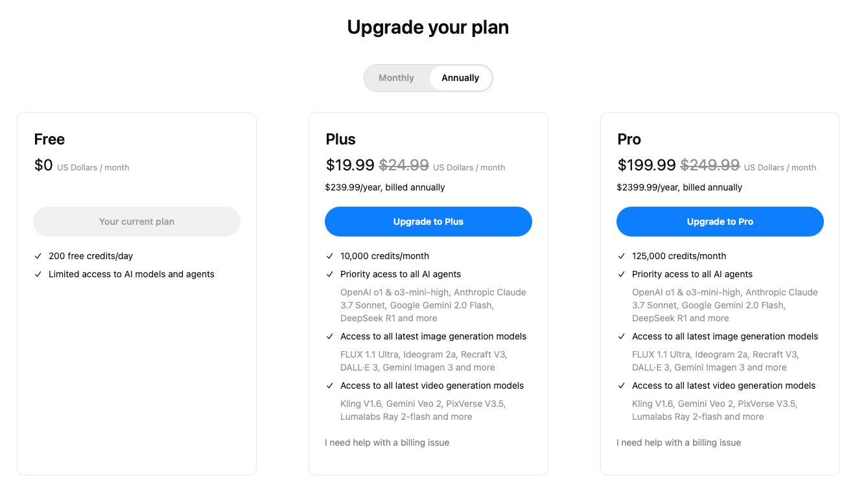Click checkmark beside 10,000 credits/month

[330, 256]
